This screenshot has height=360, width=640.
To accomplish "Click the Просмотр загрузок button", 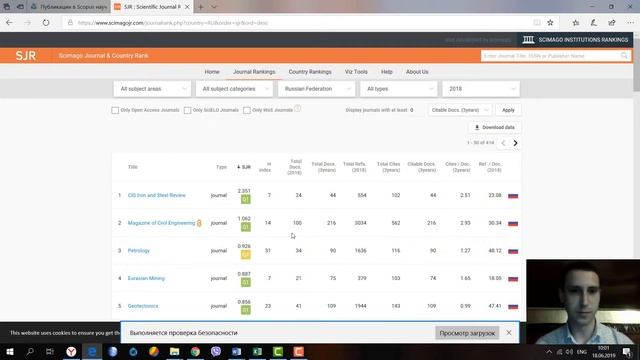I will pos(467,333).
